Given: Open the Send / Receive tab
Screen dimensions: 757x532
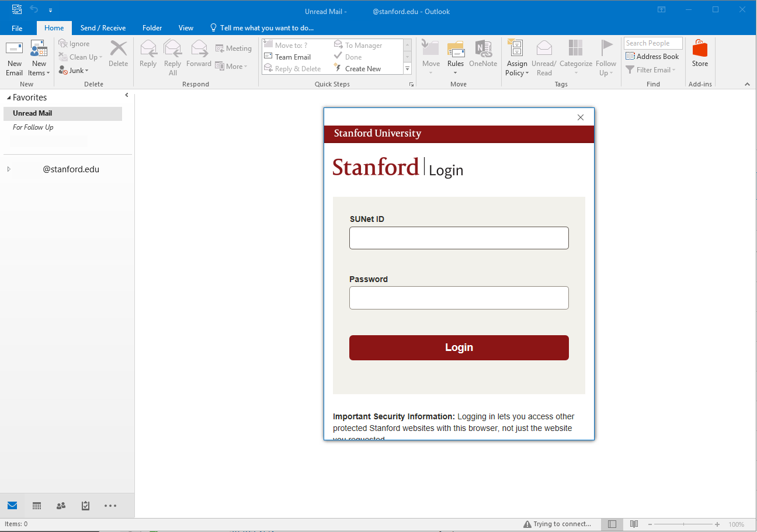Looking at the screenshot, I should click(x=103, y=28).
